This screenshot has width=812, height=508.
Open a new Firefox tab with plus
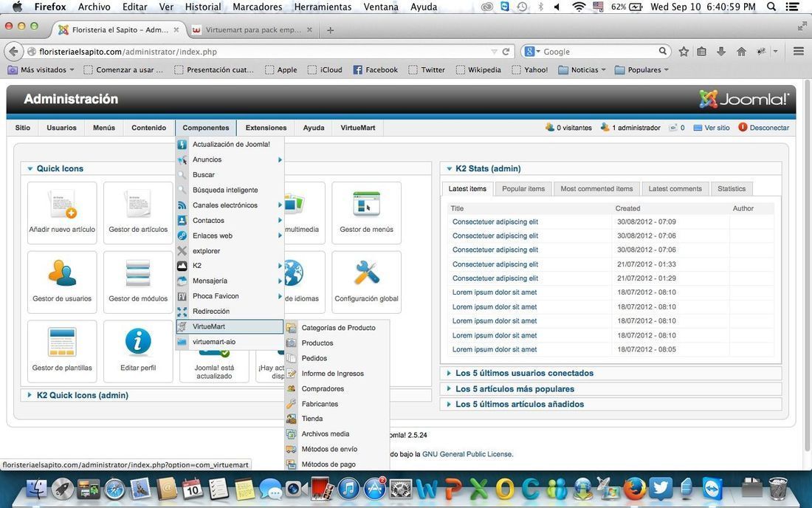coord(331,30)
